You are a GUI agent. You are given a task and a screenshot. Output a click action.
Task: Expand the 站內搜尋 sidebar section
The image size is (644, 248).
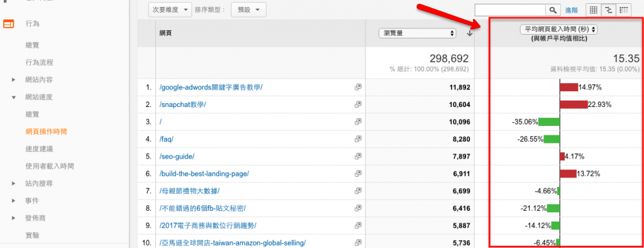(14, 183)
